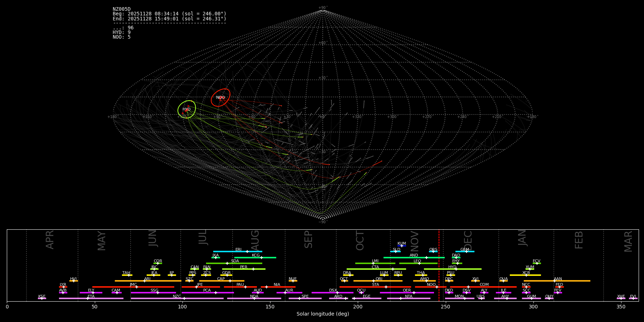Select the PER shower bar label
The width and height of the screenshot is (644, 322).
point(244,267)
